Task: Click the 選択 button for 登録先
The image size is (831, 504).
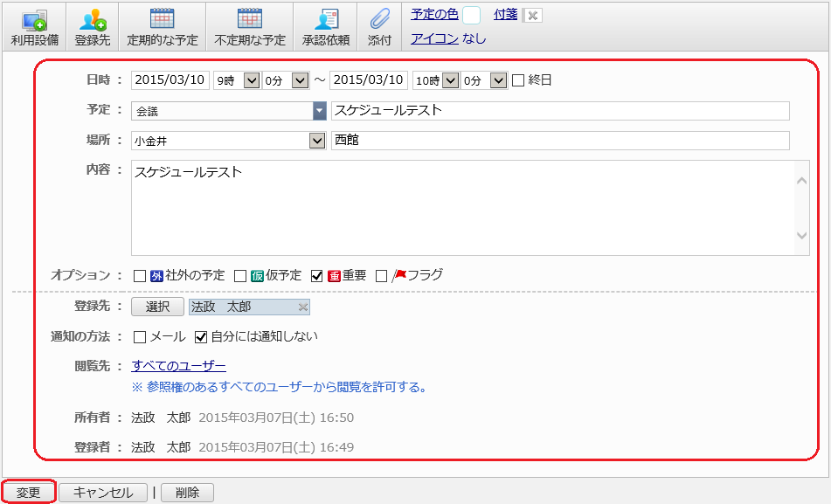Action: coord(157,307)
